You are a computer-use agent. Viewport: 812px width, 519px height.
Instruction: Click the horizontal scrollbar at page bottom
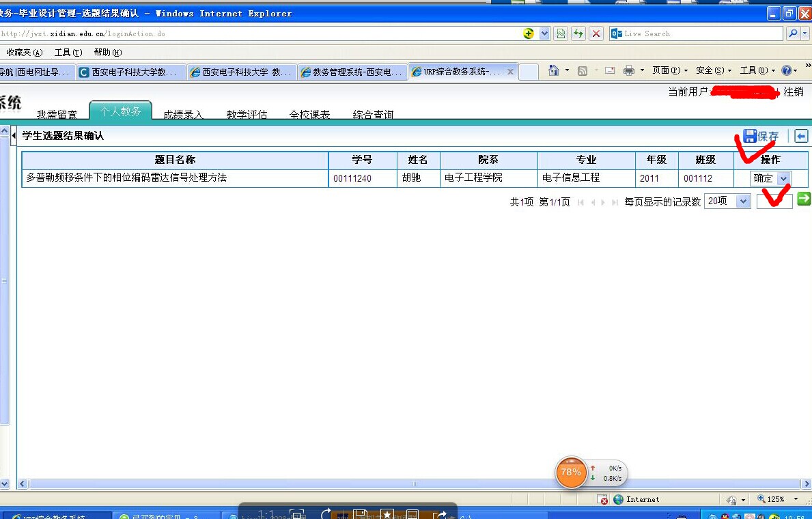410,484
